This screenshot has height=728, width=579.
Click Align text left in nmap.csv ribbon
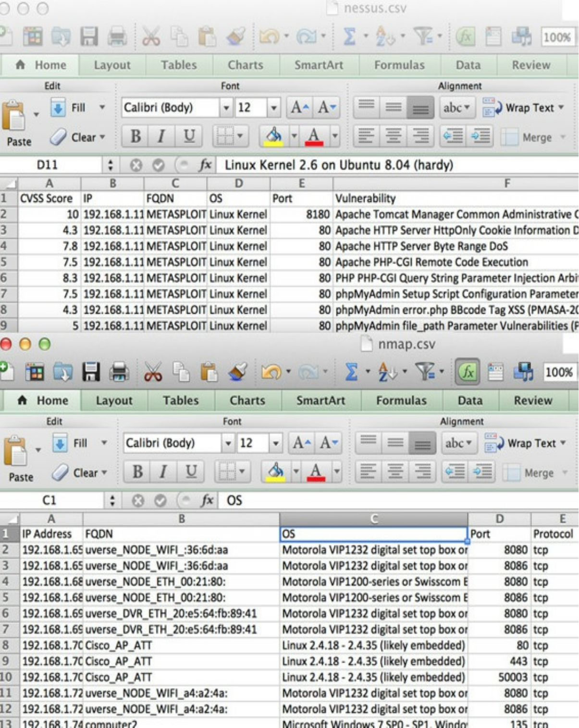pyautogui.click(x=368, y=472)
